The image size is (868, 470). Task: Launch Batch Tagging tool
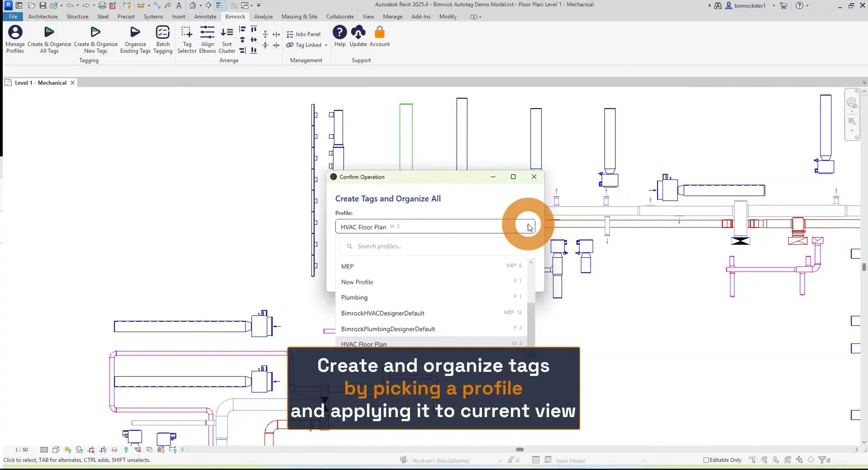coord(162,40)
